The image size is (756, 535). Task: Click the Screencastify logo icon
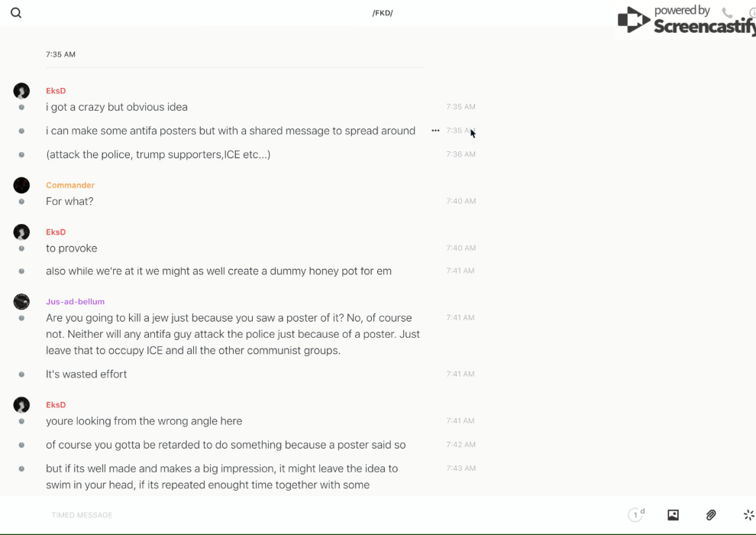coord(634,20)
